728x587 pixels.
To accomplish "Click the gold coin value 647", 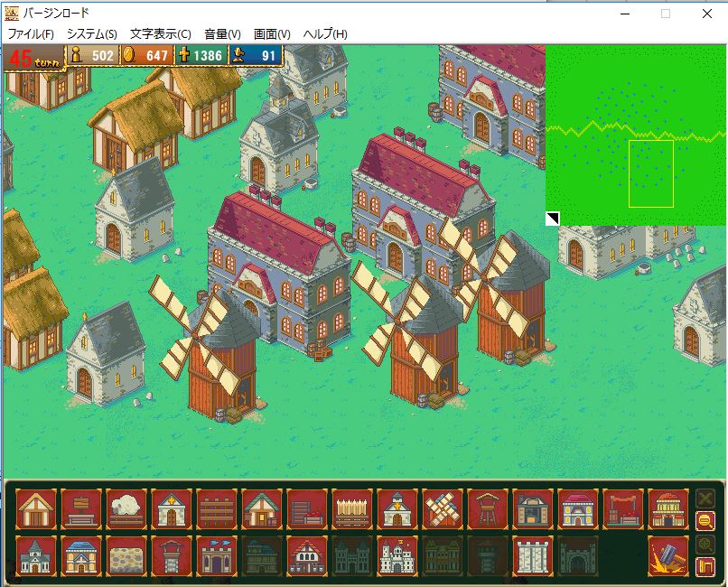I will 157,56.
